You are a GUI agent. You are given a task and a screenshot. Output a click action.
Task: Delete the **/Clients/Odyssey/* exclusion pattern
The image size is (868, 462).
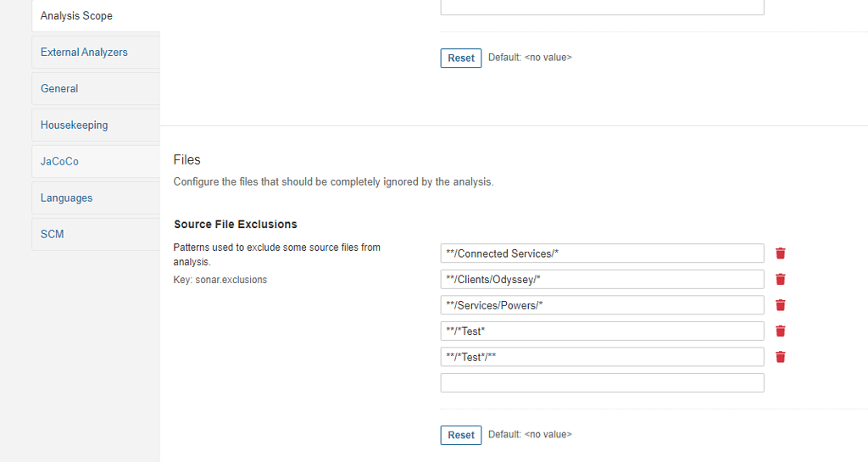(x=781, y=280)
